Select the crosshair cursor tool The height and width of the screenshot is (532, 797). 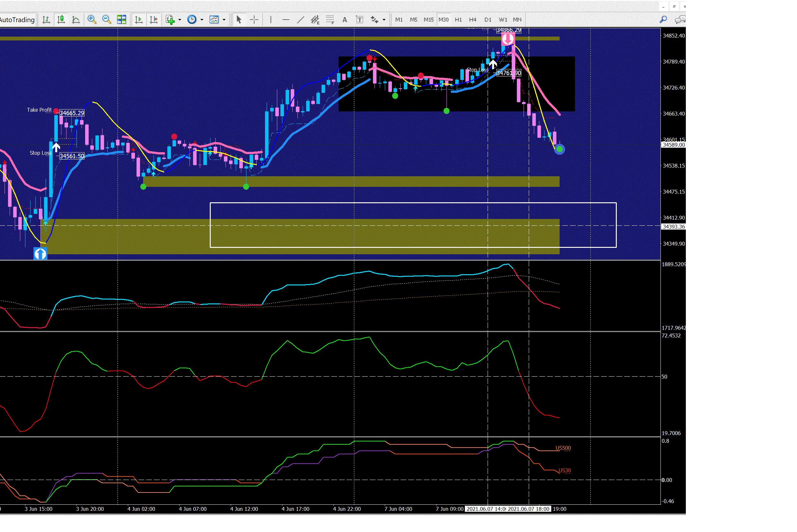click(x=254, y=20)
